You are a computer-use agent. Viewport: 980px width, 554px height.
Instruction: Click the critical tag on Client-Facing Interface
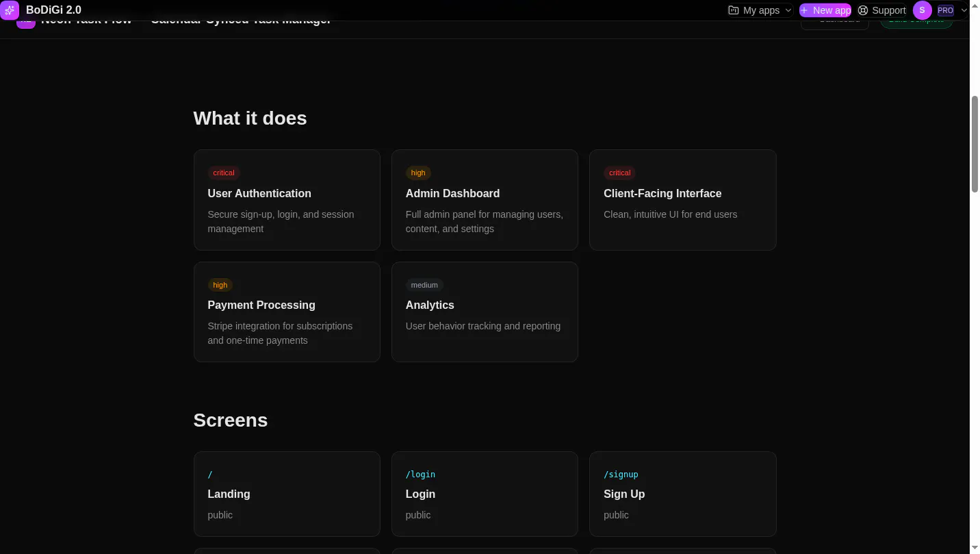coord(619,173)
